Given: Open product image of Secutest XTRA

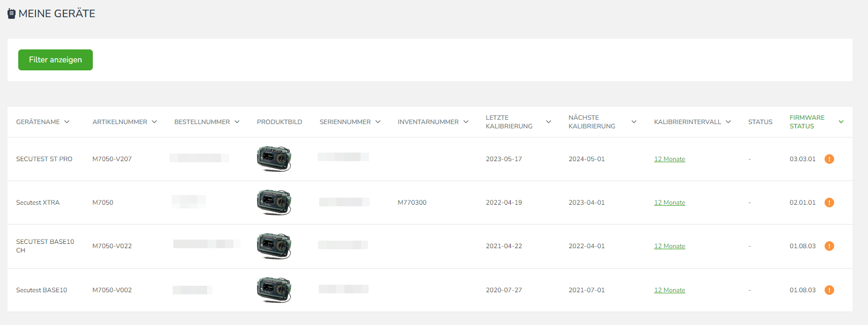Looking at the screenshot, I should pyautogui.click(x=274, y=202).
